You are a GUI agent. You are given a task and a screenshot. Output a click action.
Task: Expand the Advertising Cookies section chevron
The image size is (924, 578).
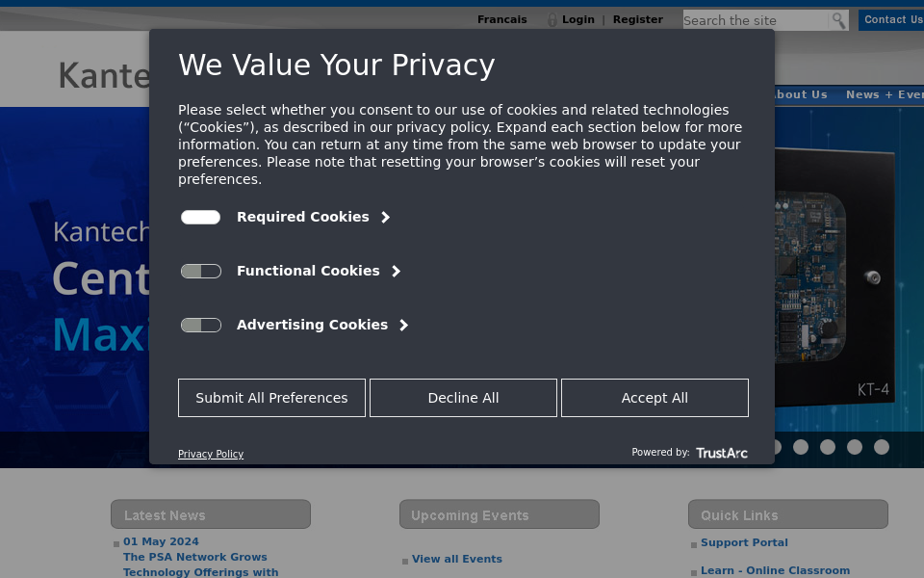click(x=403, y=326)
